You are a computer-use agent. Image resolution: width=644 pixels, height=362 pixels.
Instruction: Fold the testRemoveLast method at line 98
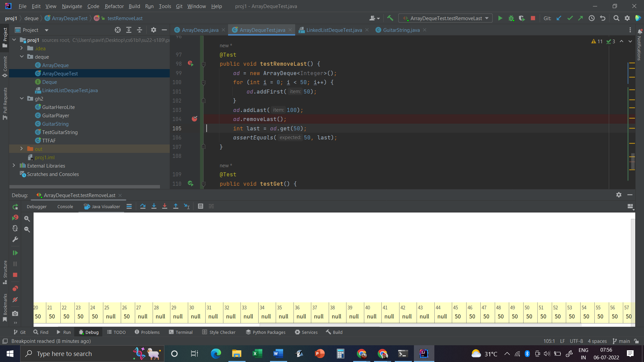pos(204,64)
